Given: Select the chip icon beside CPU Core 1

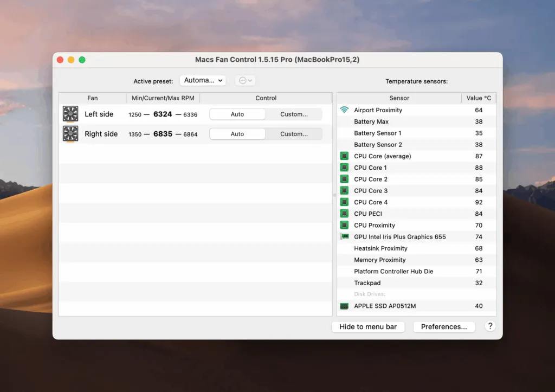Looking at the screenshot, I should click(x=344, y=168).
